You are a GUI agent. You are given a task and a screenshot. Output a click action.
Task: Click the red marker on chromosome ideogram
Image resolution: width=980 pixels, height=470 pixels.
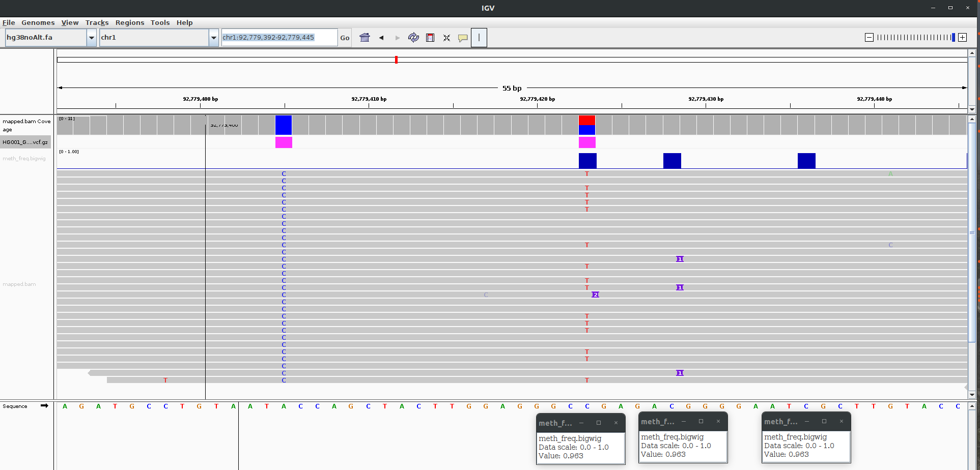click(x=396, y=60)
